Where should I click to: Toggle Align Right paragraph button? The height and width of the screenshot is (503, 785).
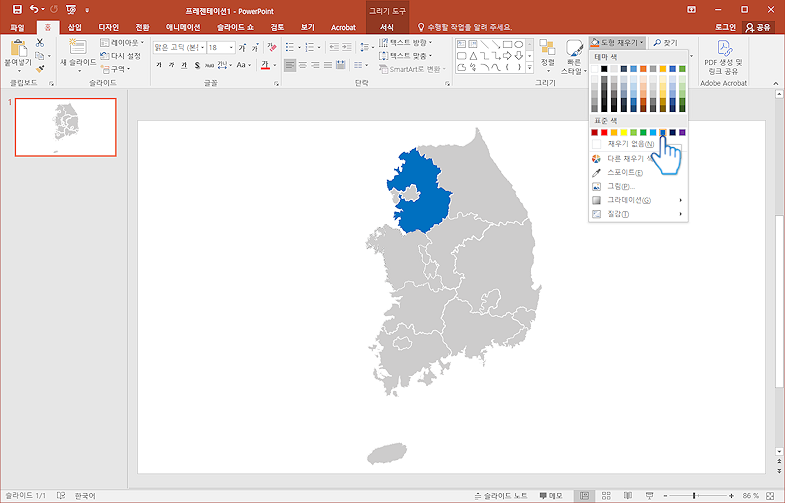point(315,65)
